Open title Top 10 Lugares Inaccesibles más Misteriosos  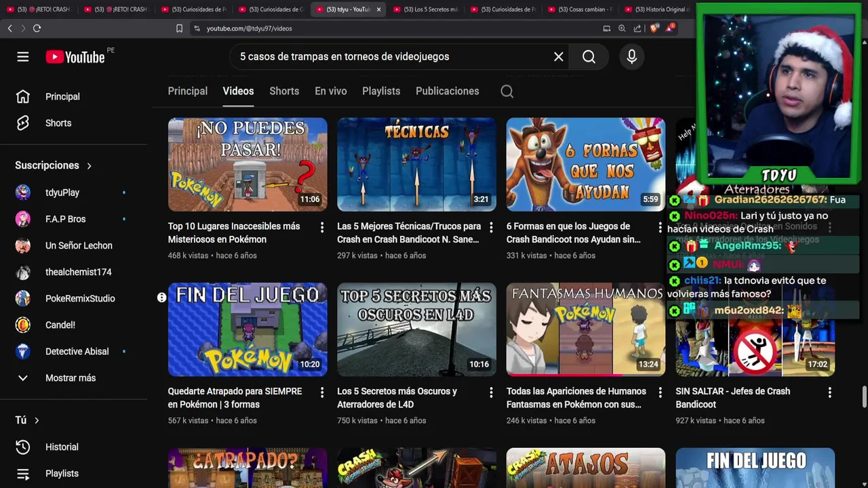click(234, 233)
